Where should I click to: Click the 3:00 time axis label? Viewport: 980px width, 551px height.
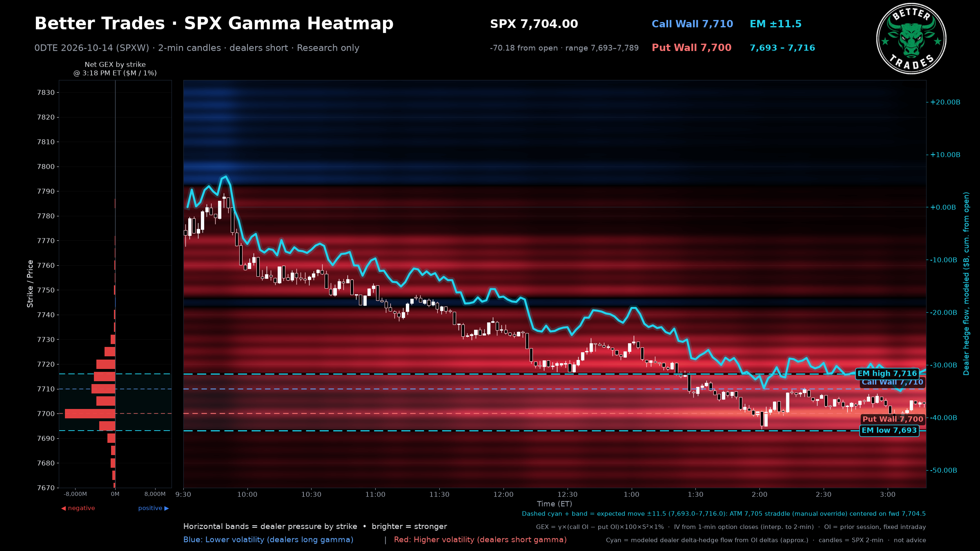click(x=887, y=495)
